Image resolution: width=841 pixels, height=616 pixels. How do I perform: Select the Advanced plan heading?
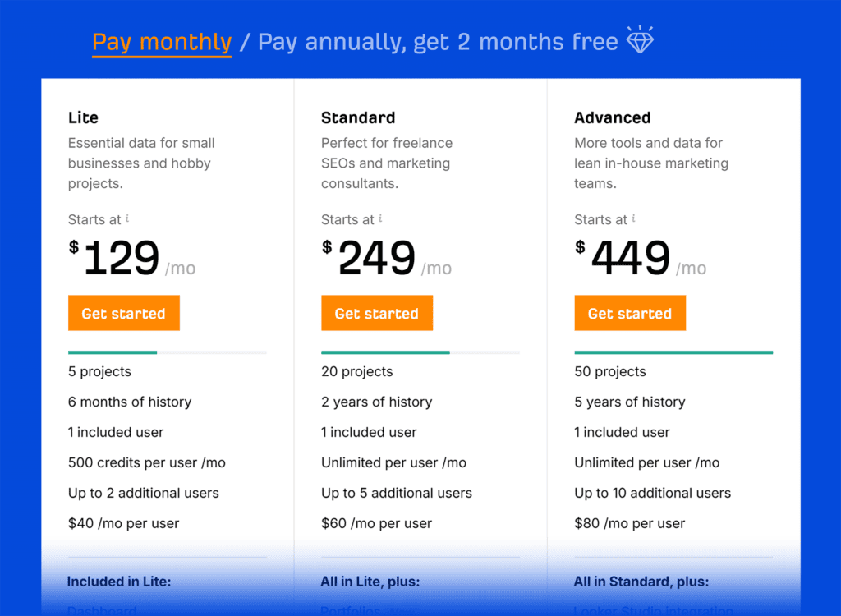click(x=613, y=117)
